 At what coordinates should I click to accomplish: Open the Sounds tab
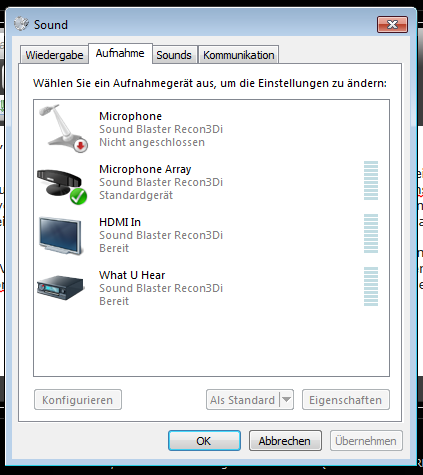174,55
